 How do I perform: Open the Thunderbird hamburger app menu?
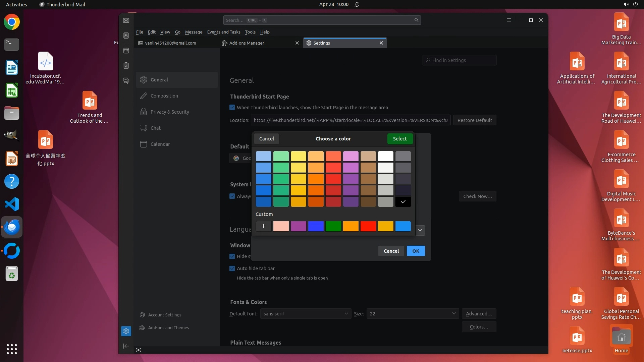[x=508, y=20]
